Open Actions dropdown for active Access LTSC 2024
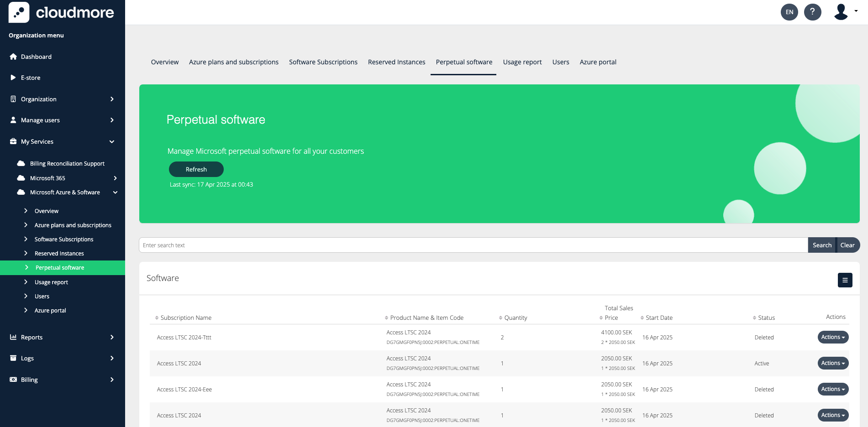Viewport: 868px width, 427px height. click(832, 363)
